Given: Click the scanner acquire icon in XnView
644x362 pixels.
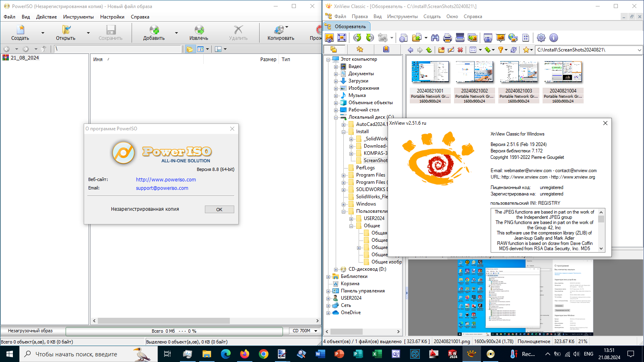Looking at the screenshot, I should coord(460,38).
